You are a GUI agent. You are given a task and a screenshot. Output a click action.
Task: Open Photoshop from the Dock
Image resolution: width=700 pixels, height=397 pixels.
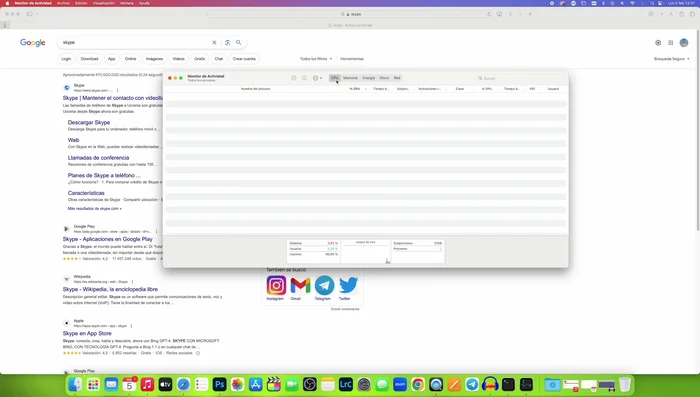(x=219, y=384)
